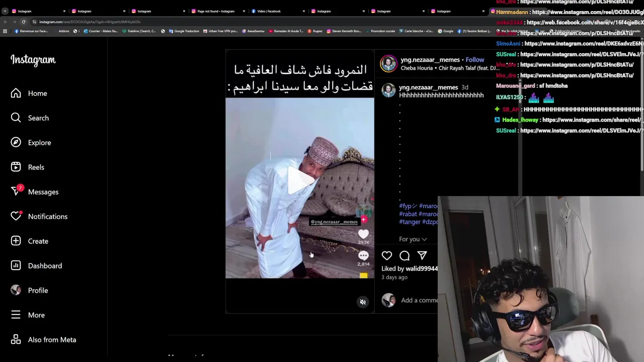Open the bookmarks apps grid icon
Screen dimensions: 644x362
[5, 31]
